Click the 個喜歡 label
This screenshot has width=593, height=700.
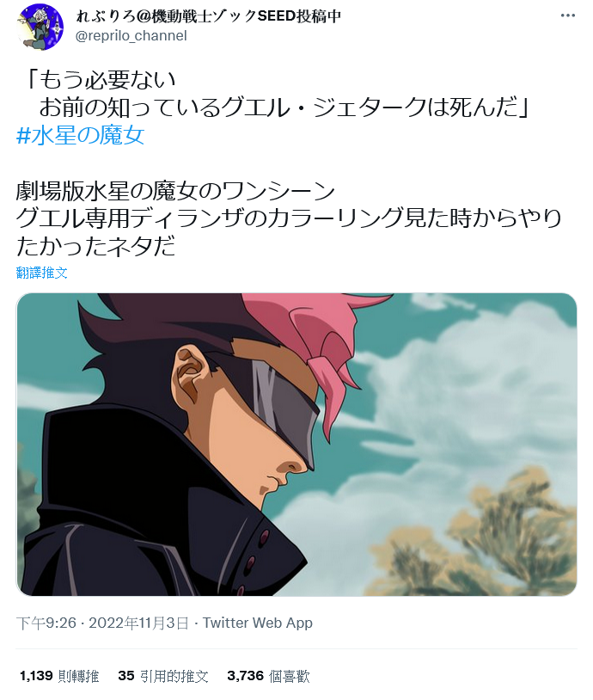tap(289, 676)
